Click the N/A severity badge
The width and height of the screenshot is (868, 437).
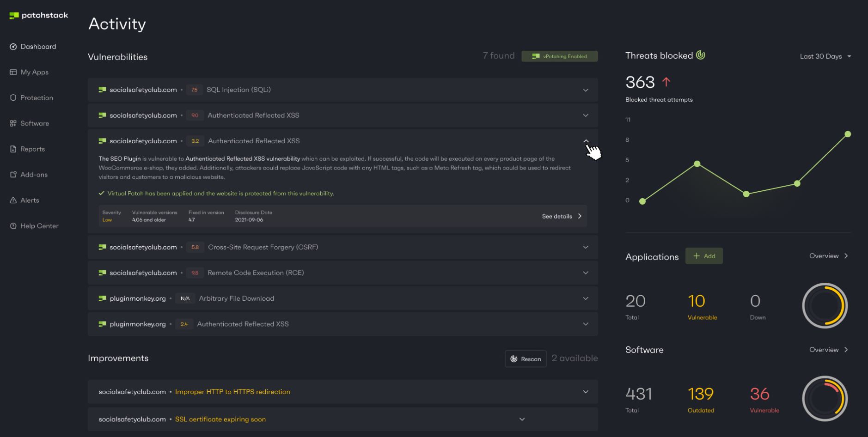[185, 298]
